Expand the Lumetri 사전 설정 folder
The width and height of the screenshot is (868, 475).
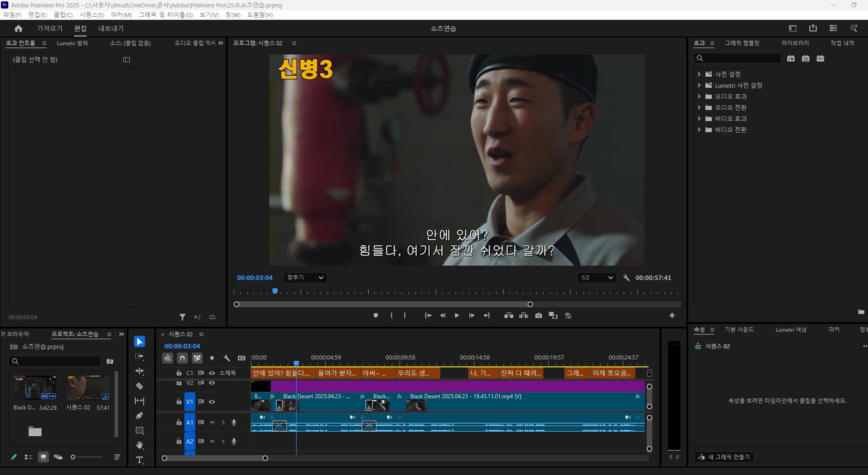pos(699,85)
